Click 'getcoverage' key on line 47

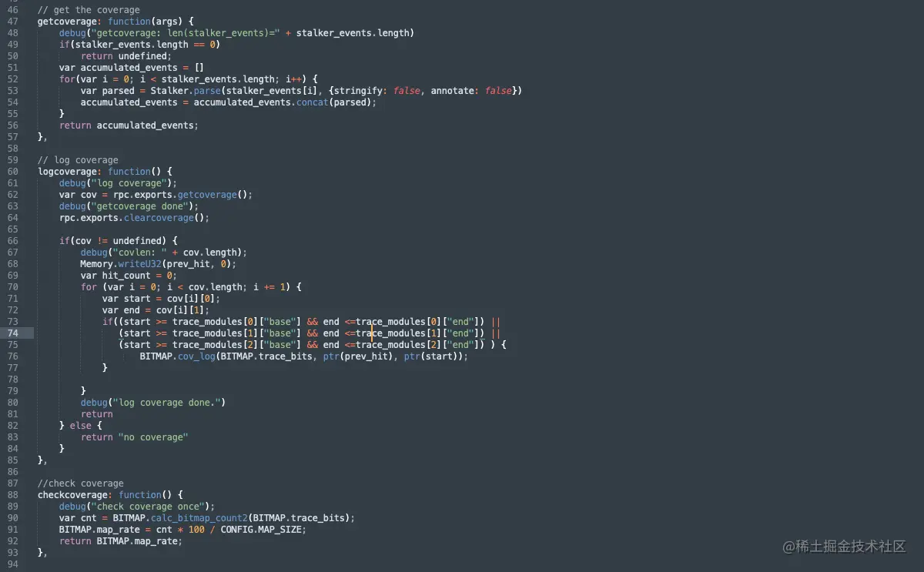[67, 22]
